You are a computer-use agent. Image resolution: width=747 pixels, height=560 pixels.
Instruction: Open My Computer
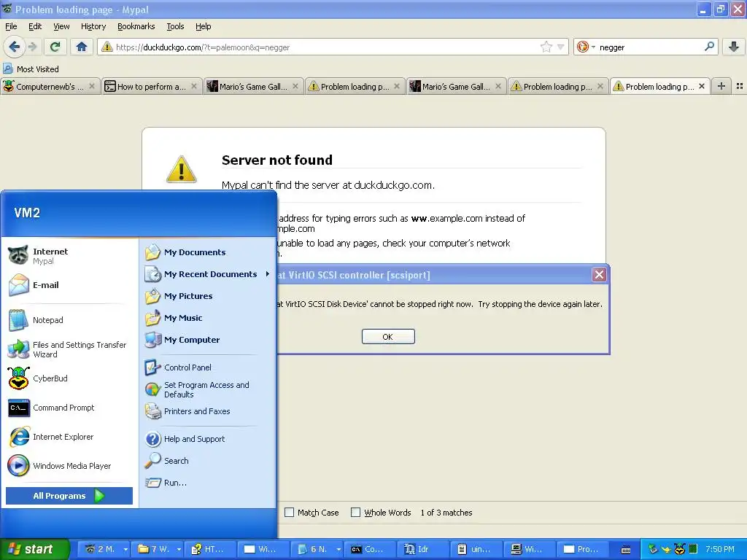point(192,340)
